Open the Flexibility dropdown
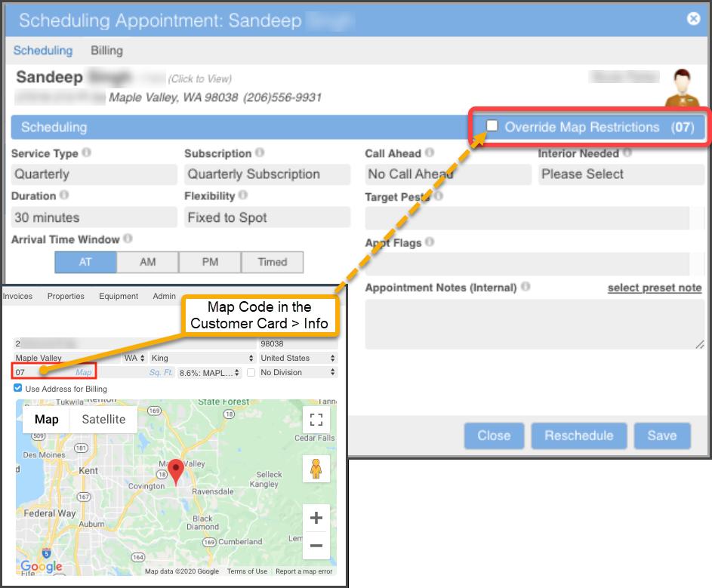The image size is (712, 588). (x=267, y=217)
